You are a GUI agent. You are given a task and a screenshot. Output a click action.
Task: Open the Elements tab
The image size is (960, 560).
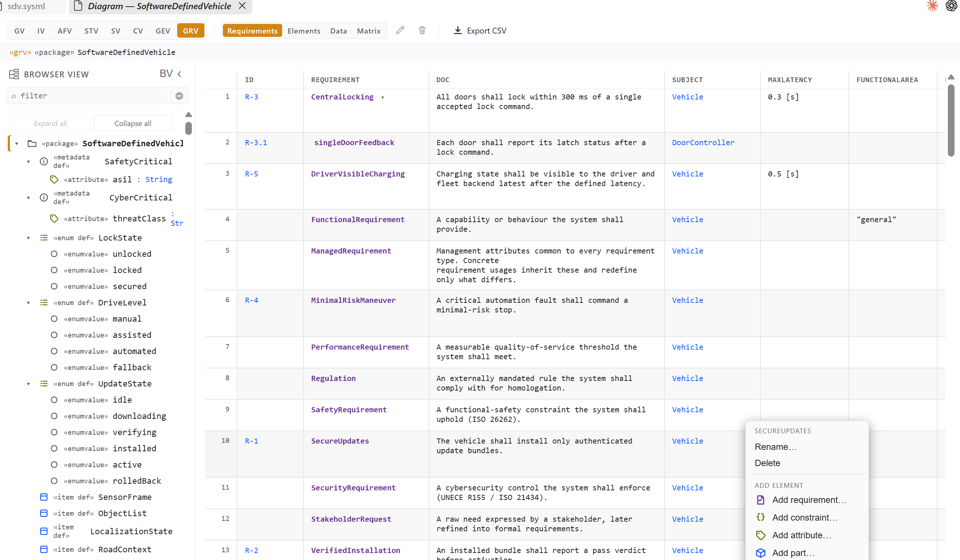(x=304, y=31)
